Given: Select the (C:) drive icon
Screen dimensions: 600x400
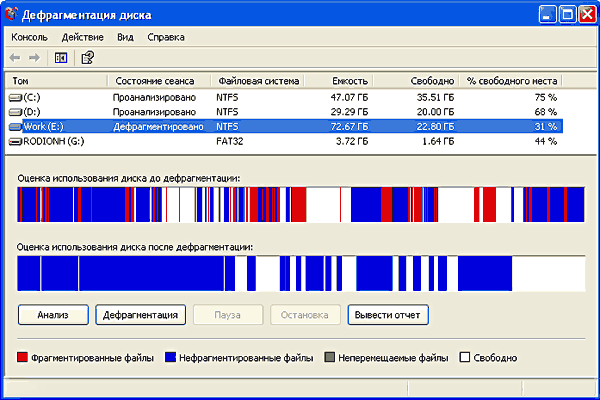Looking at the screenshot, I should click(14, 98).
